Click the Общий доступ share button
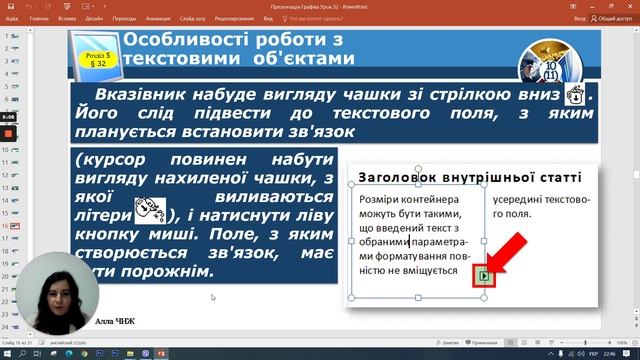Image resolution: width=640 pixels, height=360 pixels. click(611, 19)
